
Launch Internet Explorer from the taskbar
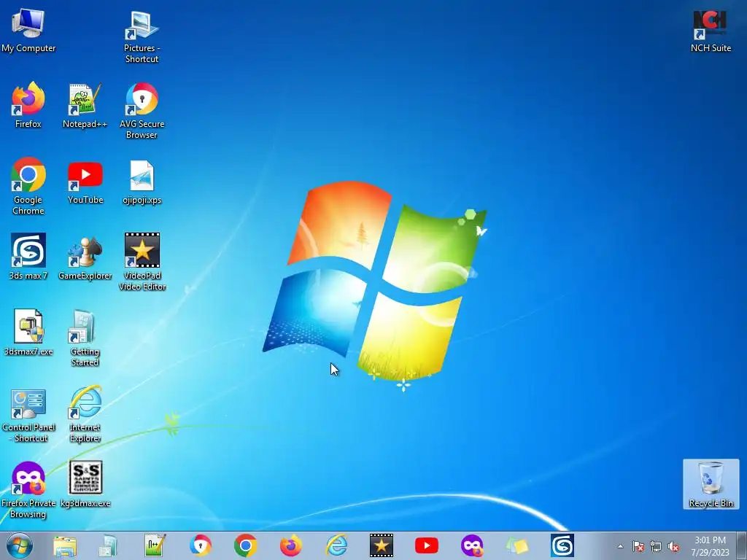pyautogui.click(x=336, y=545)
